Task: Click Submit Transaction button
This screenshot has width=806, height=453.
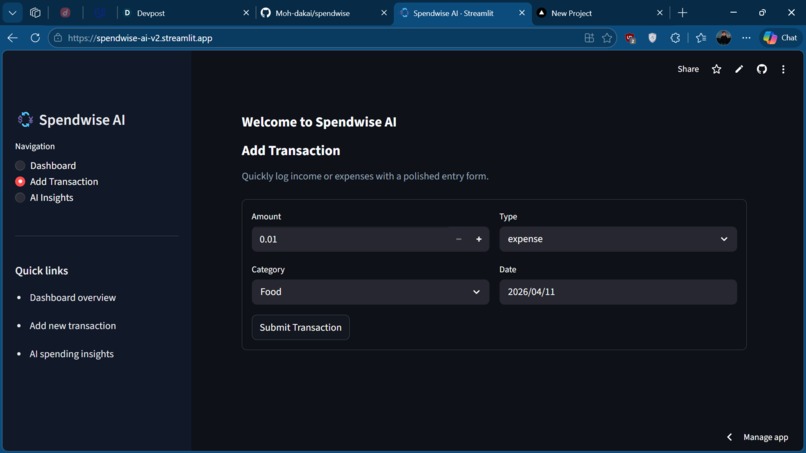Action: point(301,327)
